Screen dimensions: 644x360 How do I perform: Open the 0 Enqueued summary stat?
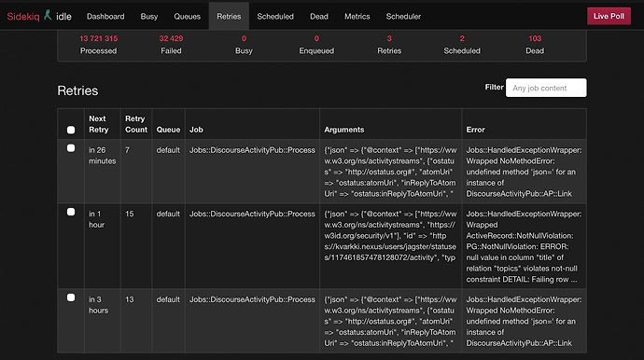316,45
